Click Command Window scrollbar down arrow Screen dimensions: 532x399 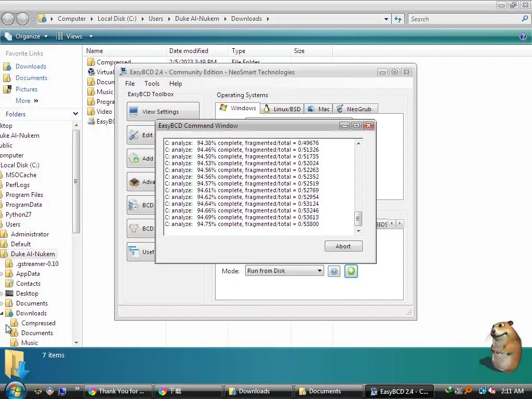(358, 231)
